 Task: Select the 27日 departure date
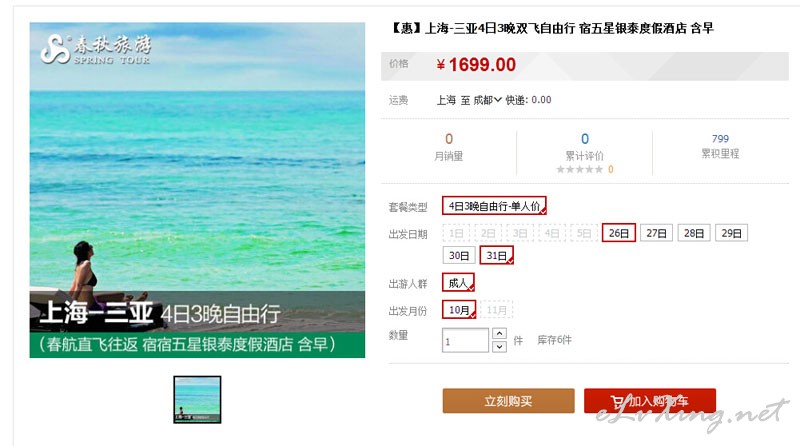pos(656,233)
